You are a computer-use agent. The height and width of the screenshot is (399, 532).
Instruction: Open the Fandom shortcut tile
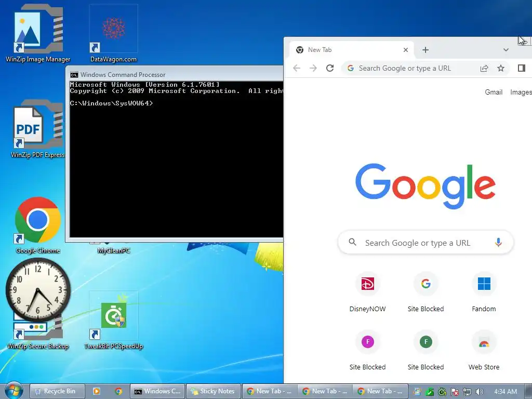click(x=484, y=292)
